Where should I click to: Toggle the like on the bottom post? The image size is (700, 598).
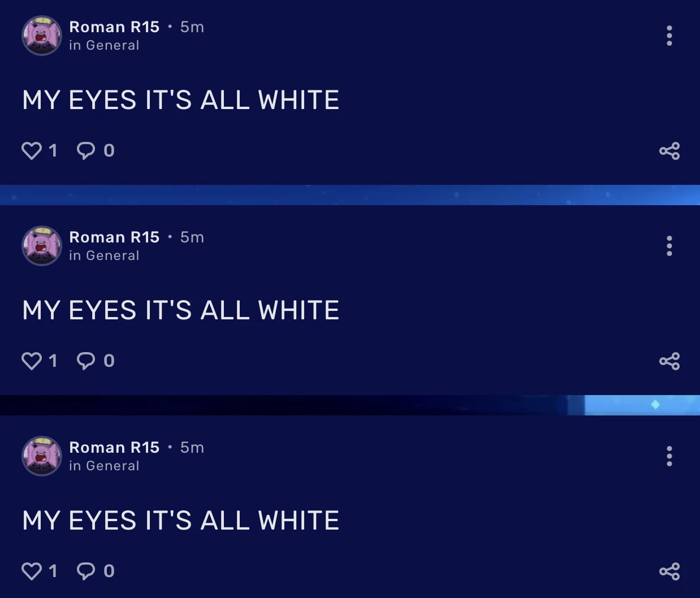(x=32, y=571)
